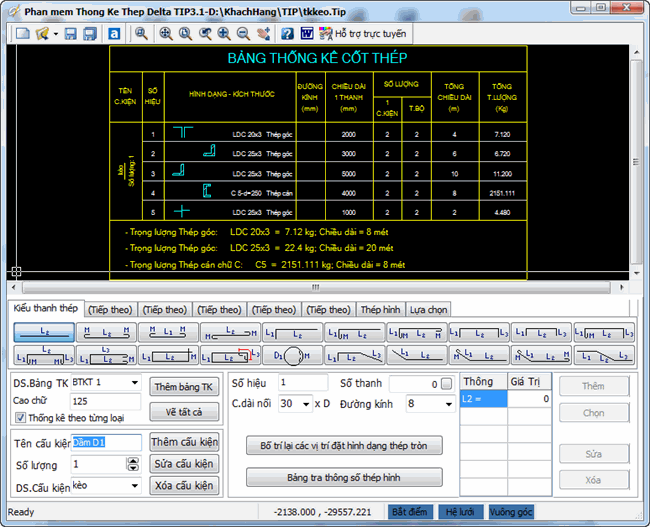Open the 'Lựa chọn' tab

(429, 310)
